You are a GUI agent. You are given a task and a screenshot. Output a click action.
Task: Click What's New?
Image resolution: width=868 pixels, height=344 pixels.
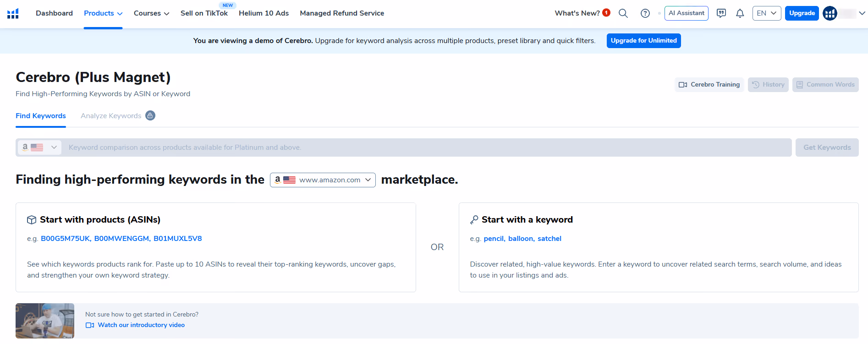[x=577, y=13]
